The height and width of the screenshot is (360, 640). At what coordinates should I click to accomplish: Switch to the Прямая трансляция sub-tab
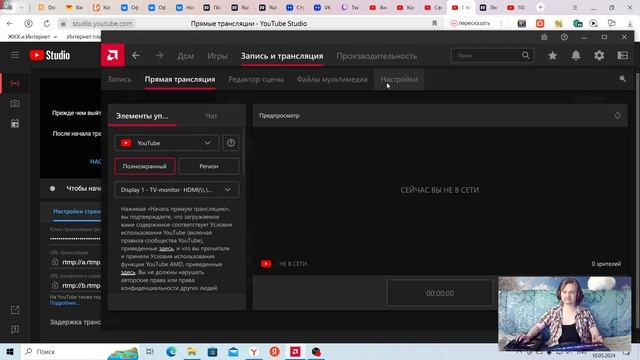click(180, 79)
